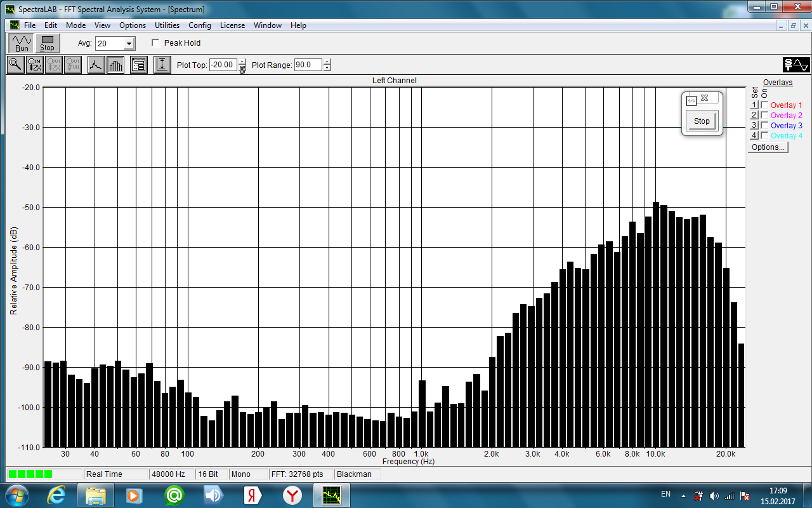Click the Blackman window status entry
The height and width of the screenshot is (508, 812).
coord(357,474)
